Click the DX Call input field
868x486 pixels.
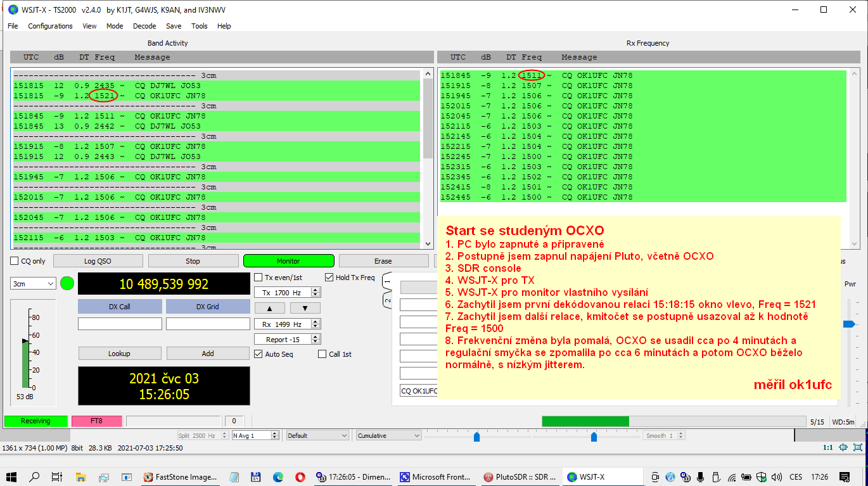point(120,324)
